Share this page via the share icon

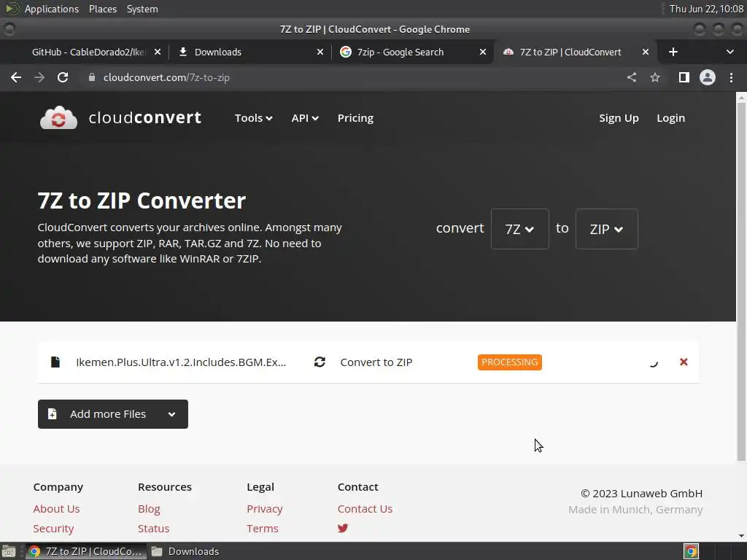(x=632, y=77)
